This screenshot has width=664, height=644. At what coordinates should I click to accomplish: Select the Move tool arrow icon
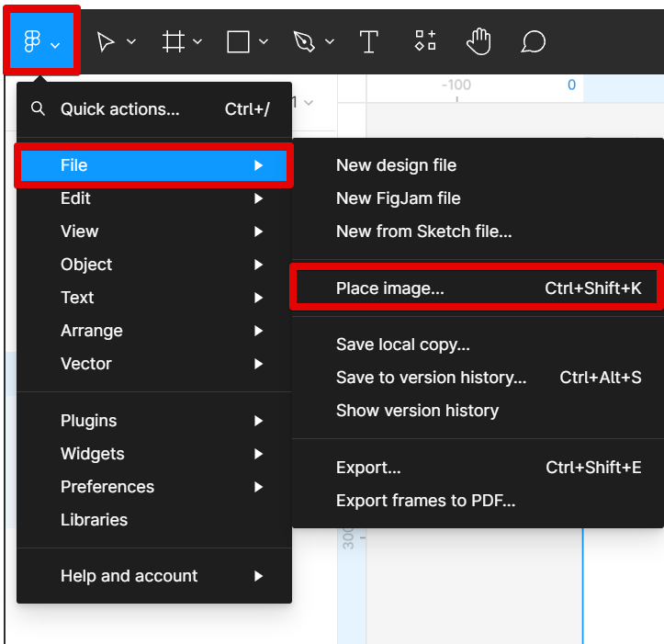click(107, 42)
